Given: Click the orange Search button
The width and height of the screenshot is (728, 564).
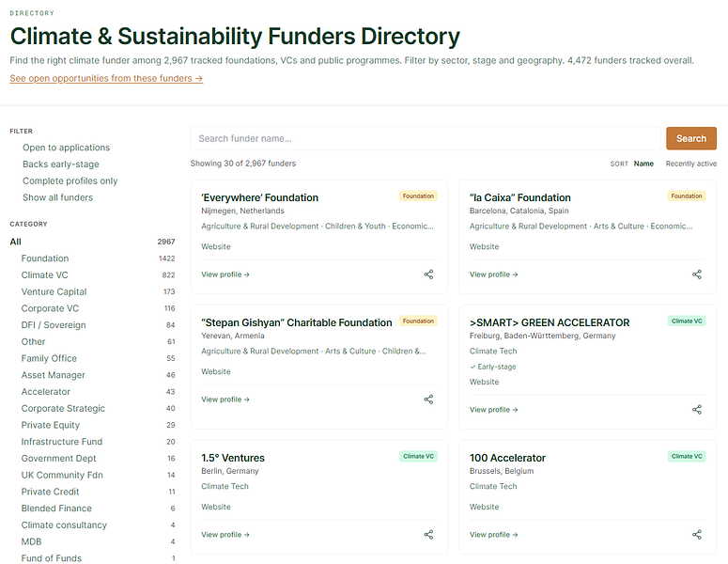Looking at the screenshot, I should (x=690, y=138).
